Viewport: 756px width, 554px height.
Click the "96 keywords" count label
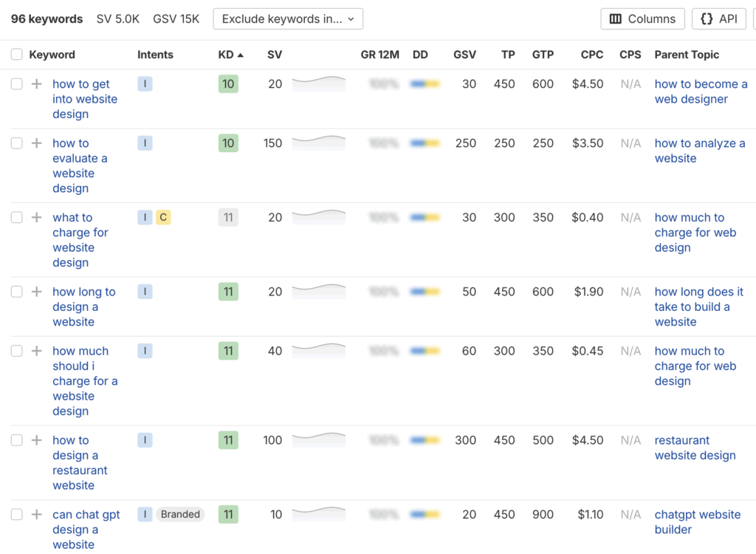(46, 18)
